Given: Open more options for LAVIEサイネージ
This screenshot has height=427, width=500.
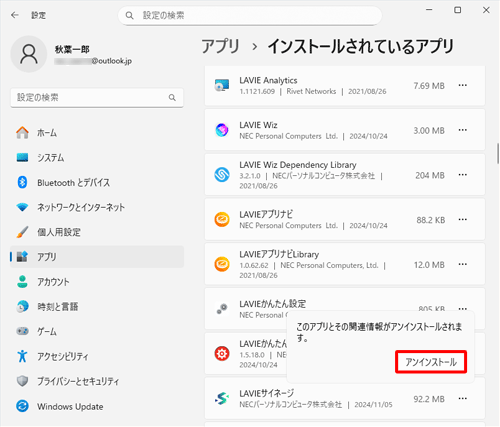Looking at the screenshot, I should (462, 398).
